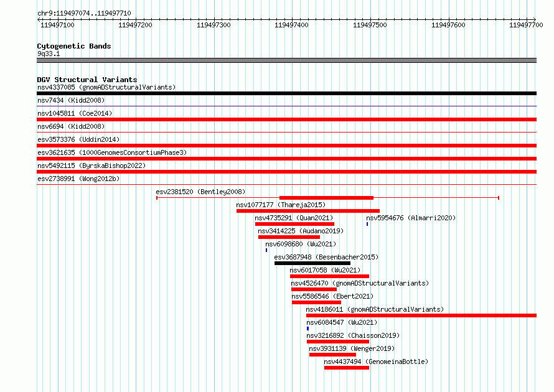This screenshot has height=392, width=554.
Task: Click the esv3573376 (Uddin2014) label
Action: coord(78,139)
